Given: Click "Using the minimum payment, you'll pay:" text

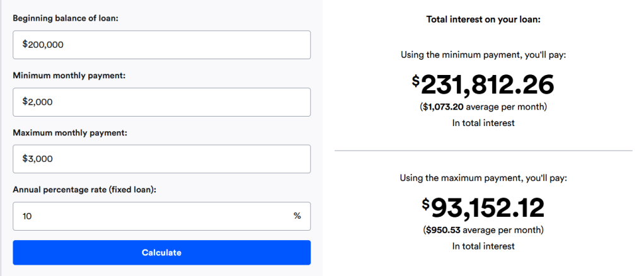Looking at the screenshot, I should (x=483, y=55).
